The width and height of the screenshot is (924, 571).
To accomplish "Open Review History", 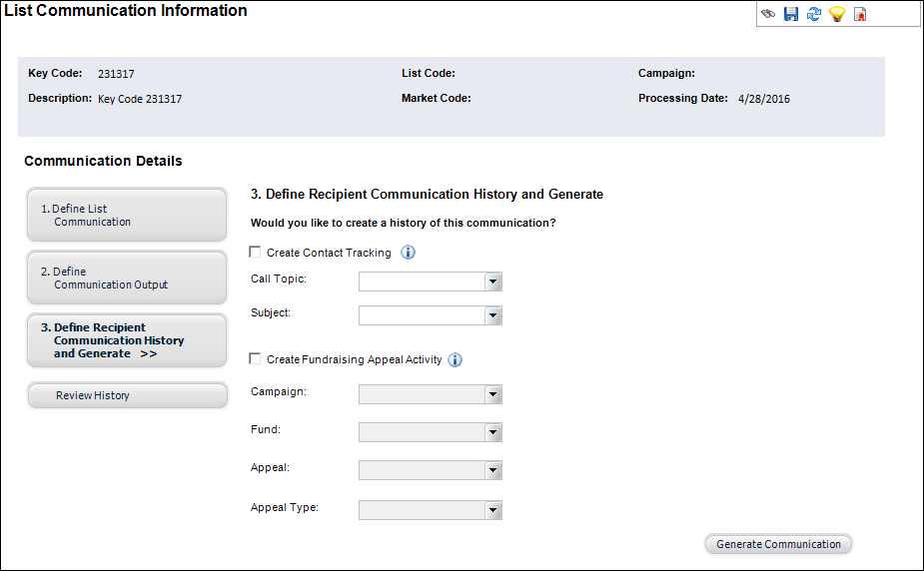I will point(127,395).
